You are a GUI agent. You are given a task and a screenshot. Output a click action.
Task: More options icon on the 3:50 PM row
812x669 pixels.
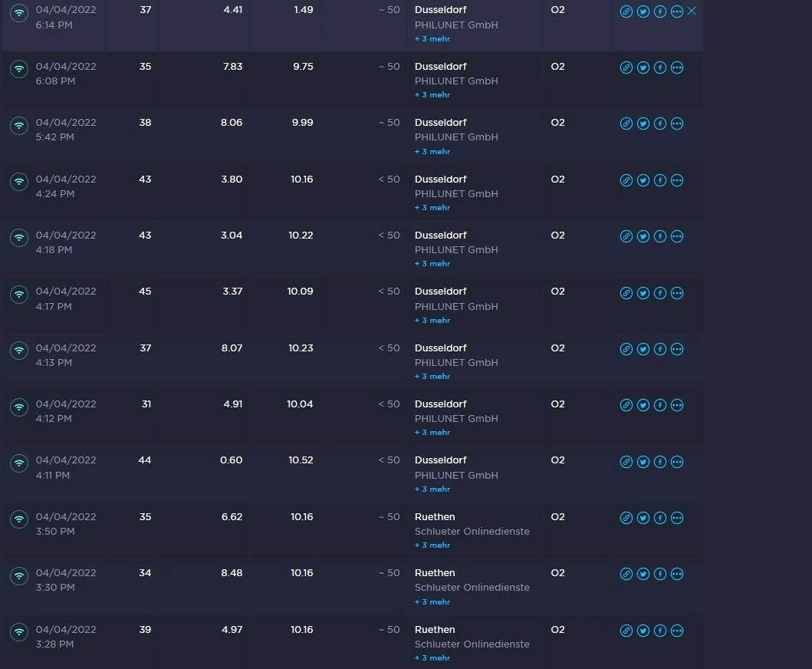[x=677, y=518]
